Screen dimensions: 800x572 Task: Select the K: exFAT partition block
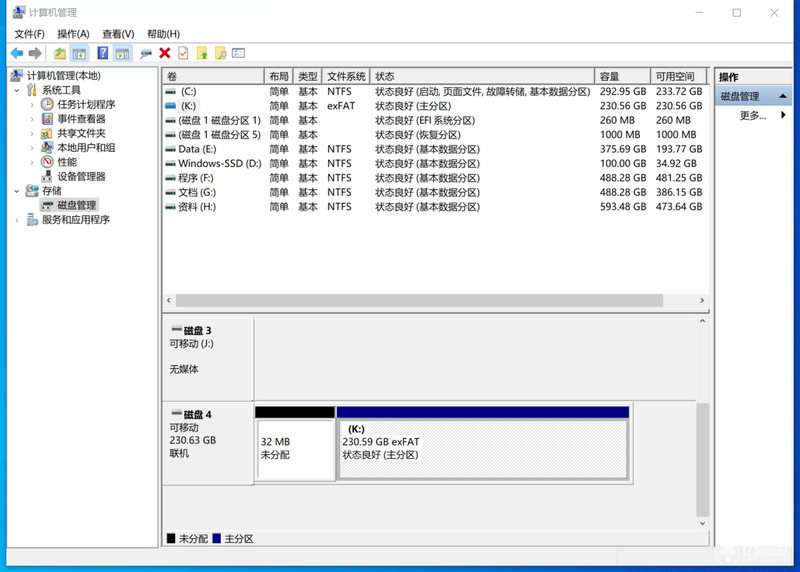point(483,442)
